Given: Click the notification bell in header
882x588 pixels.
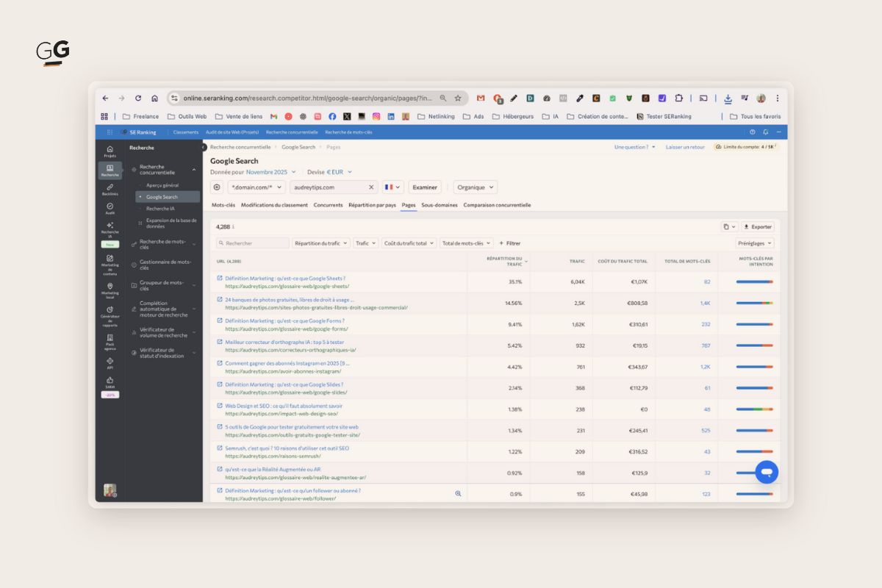Looking at the screenshot, I should tap(765, 132).
